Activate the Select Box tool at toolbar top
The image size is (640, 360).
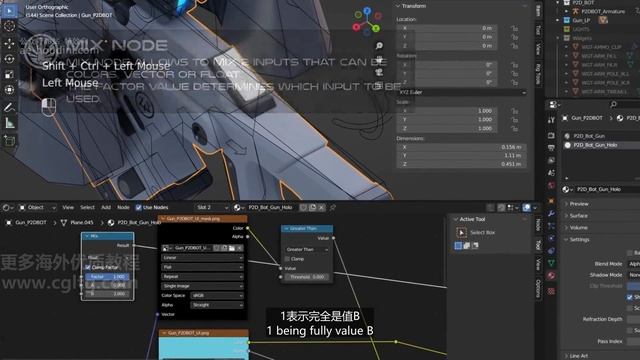coord(9,10)
